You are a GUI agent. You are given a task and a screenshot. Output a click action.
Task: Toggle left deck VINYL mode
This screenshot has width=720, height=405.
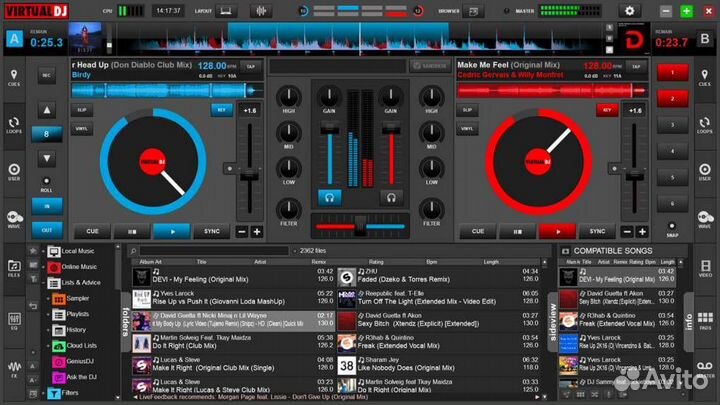82,129
